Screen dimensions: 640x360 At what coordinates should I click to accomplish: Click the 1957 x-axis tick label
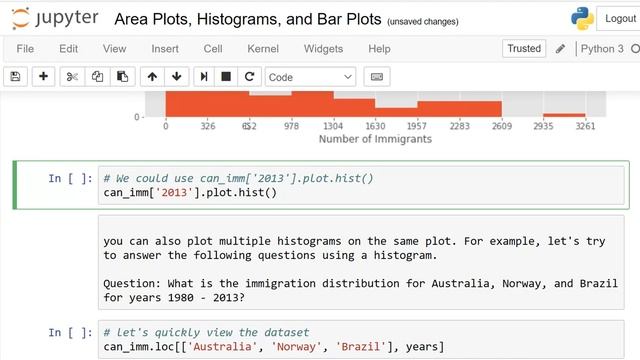[x=417, y=126]
